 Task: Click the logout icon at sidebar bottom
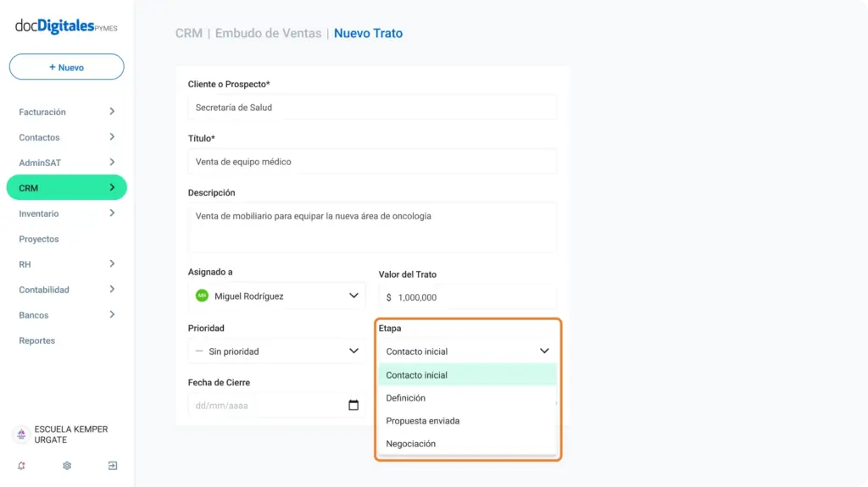(x=113, y=466)
